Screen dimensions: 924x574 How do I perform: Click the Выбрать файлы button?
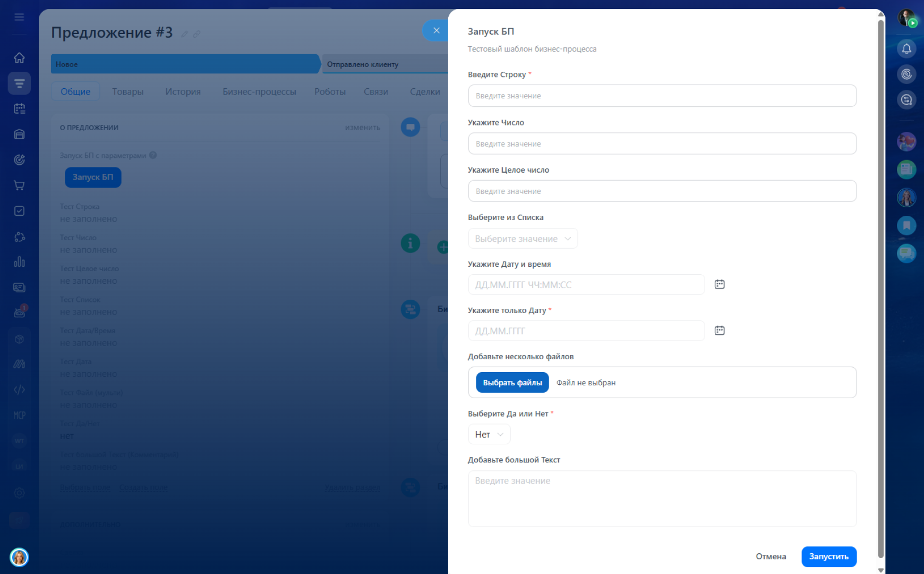(512, 382)
